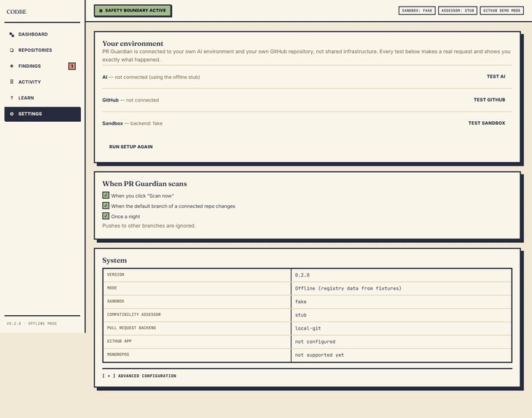Image resolution: width=532 pixels, height=418 pixels.
Task: Click the Findings diamond icon
Action: (12, 66)
